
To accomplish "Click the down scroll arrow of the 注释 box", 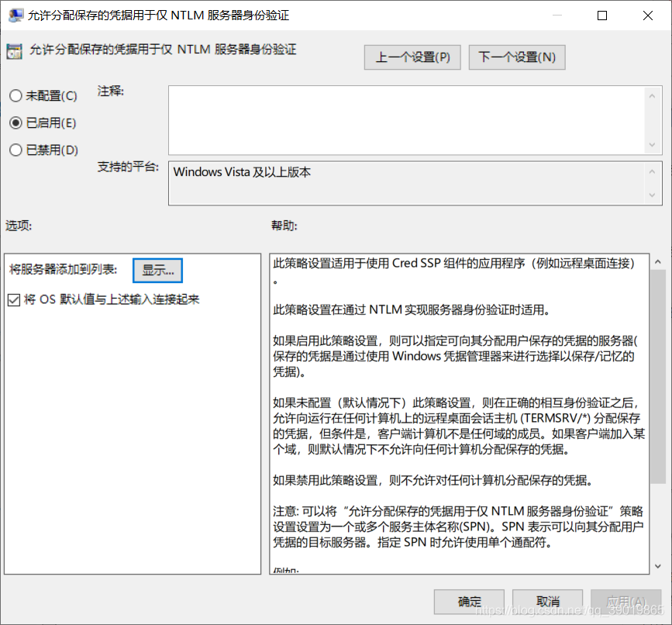I will coord(652,144).
